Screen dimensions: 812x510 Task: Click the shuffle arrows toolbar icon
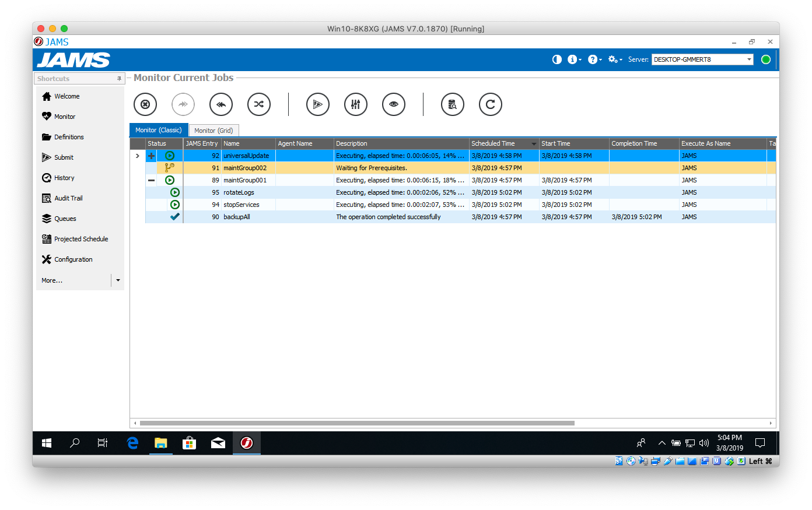pyautogui.click(x=259, y=104)
